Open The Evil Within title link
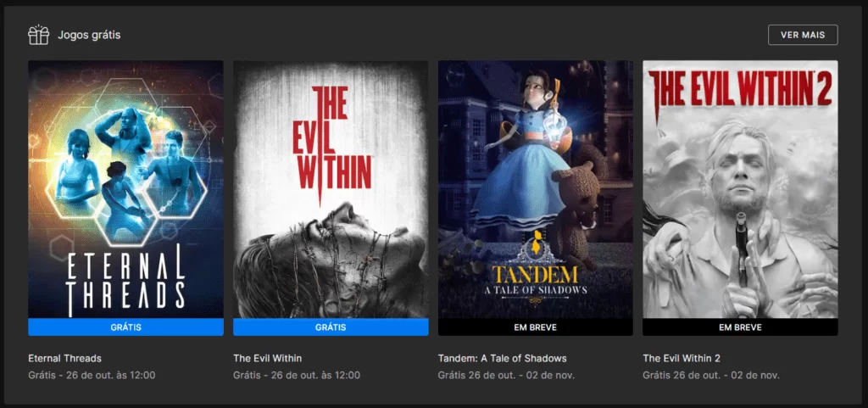The width and height of the screenshot is (868, 408). click(267, 358)
